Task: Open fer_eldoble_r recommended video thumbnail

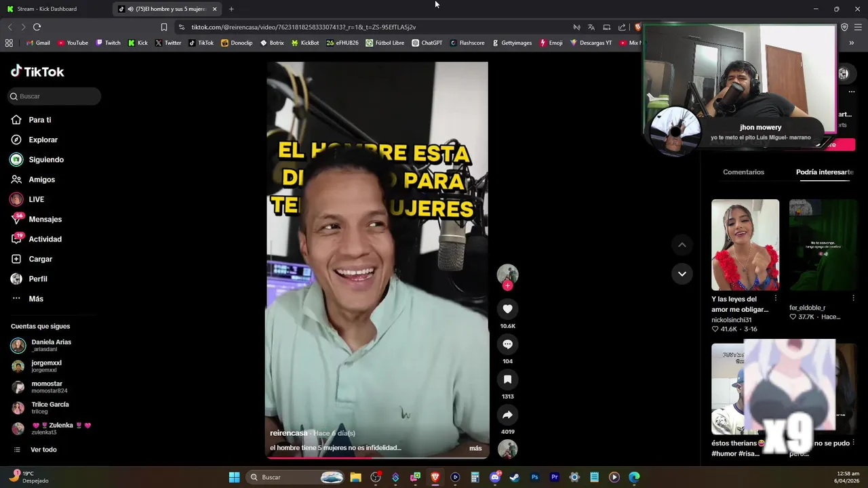Action: pos(823,245)
